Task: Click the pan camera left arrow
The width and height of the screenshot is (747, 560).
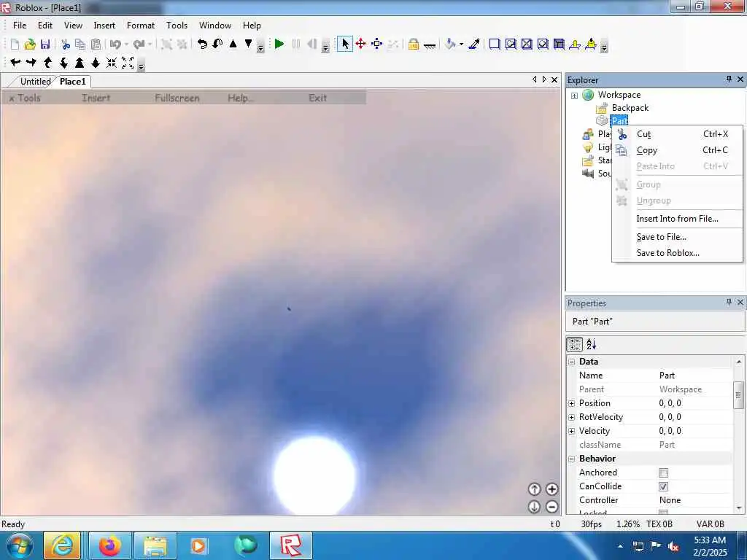Action: point(15,63)
